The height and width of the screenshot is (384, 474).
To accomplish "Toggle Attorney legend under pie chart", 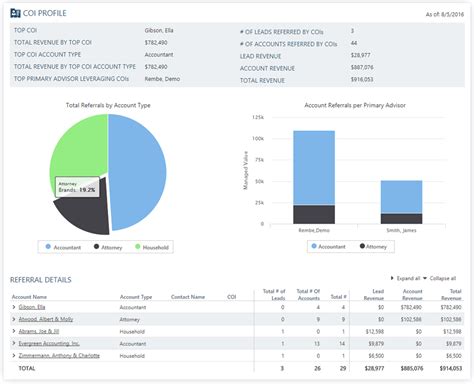I will point(108,247).
